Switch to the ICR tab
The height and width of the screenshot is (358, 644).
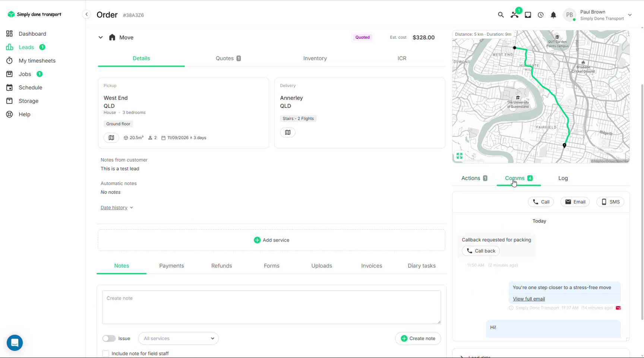tap(402, 58)
